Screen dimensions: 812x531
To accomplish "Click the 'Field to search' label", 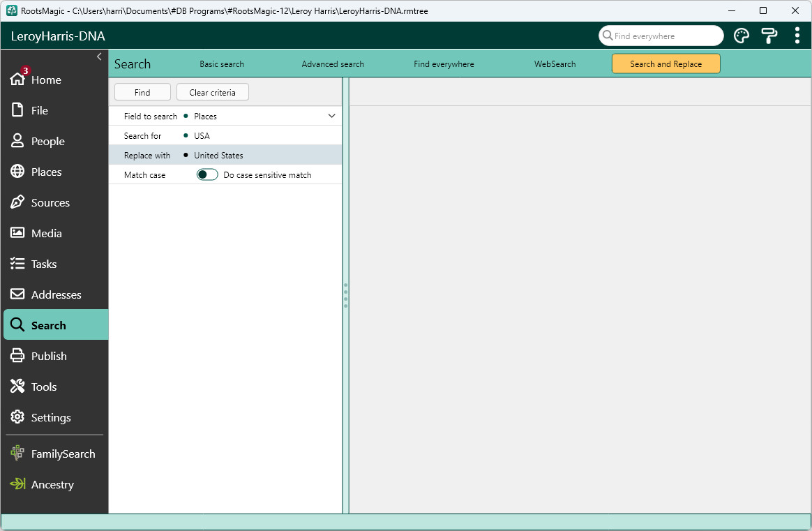I will [x=150, y=117].
